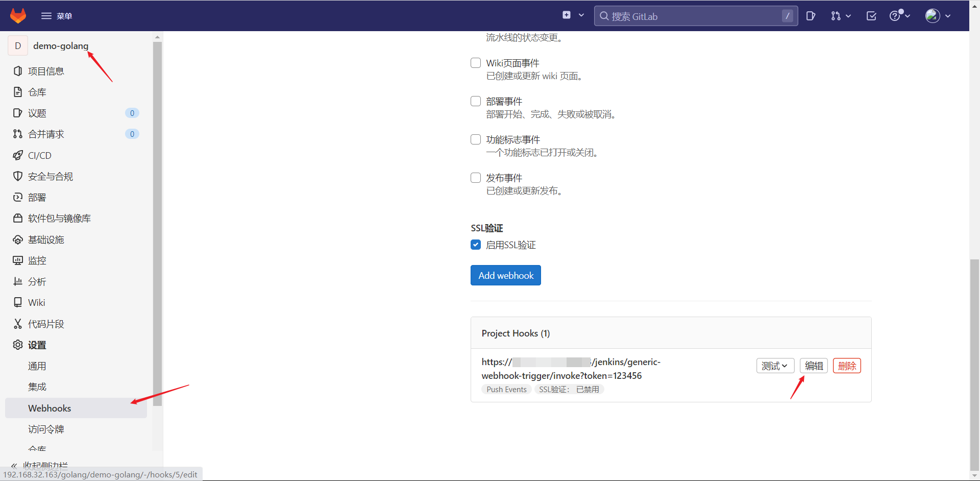This screenshot has width=980, height=481.
Task: Open the to-do list icon
Action: (871, 16)
